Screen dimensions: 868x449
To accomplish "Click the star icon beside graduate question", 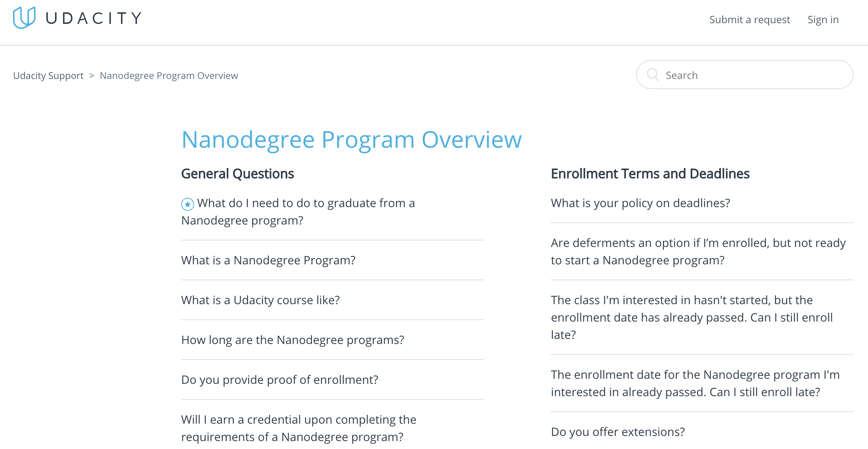I will click(x=187, y=204).
